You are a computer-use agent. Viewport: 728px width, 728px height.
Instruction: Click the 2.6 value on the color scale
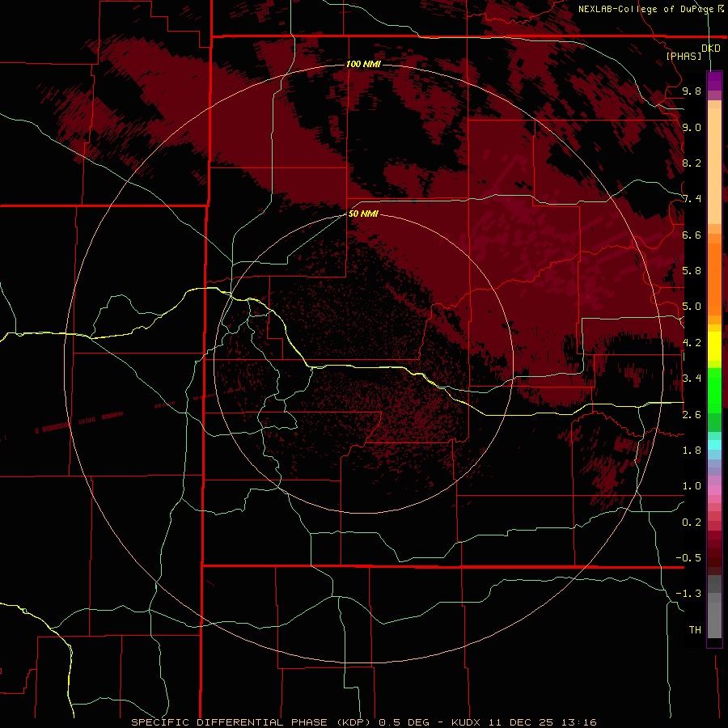pyautogui.click(x=692, y=415)
